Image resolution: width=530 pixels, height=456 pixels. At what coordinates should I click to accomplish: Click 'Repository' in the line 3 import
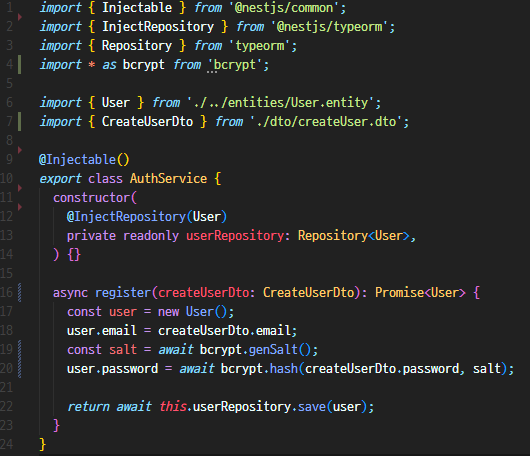coord(137,45)
